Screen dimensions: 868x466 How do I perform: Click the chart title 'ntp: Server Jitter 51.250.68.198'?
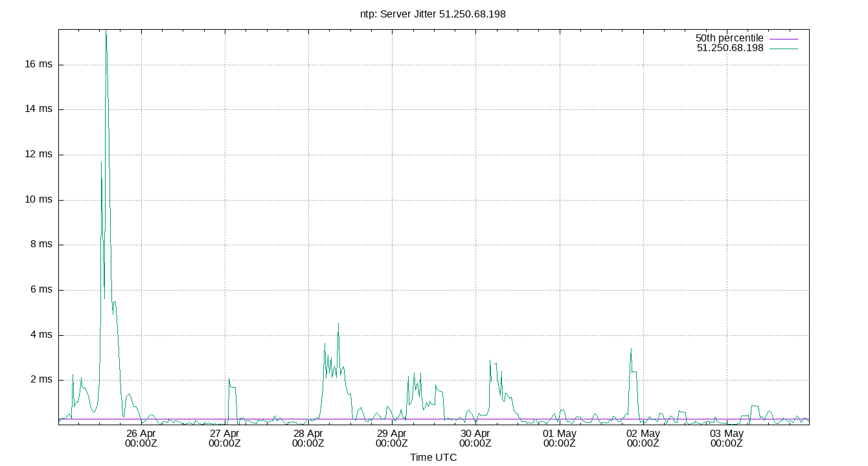(x=433, y=14)
